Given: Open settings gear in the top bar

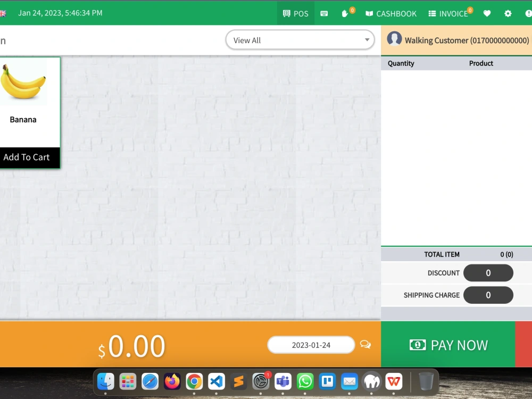Looking at the screenshot, I should pyautogui.click(x=508, y=14).
